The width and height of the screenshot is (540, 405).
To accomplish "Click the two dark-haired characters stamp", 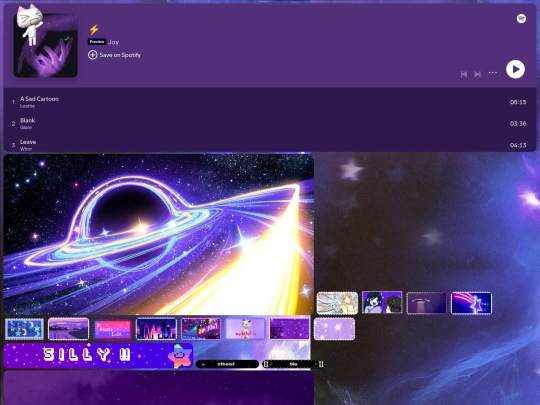I will pyautogui.click(x=382, y=302).
